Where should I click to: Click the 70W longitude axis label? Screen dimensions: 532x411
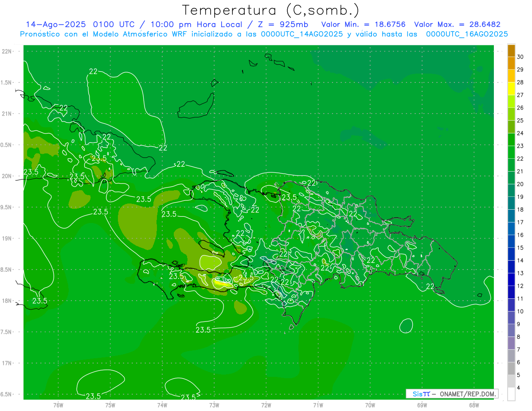click(370, 405)
